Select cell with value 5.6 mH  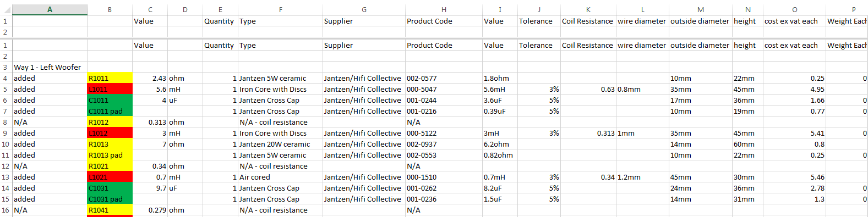coord(150,89)
